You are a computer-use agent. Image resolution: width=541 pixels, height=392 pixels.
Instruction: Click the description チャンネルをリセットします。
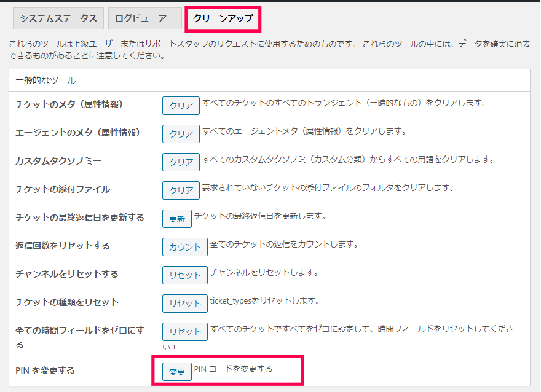click(x=264, y=273)
